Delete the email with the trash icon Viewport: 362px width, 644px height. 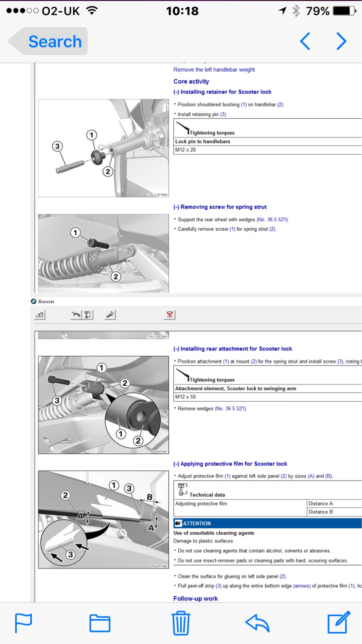click(x=181, y=623)
